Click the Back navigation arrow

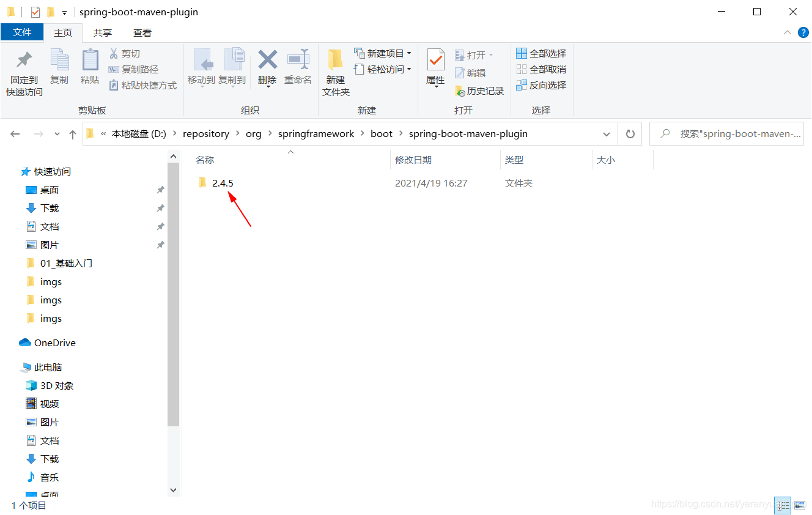15,134
